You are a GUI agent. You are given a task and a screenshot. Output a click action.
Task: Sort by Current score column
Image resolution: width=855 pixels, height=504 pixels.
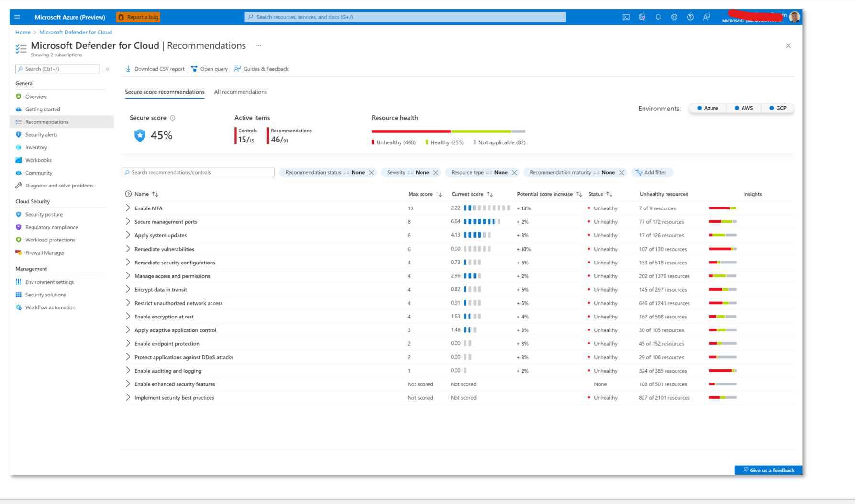click(490, 194)
